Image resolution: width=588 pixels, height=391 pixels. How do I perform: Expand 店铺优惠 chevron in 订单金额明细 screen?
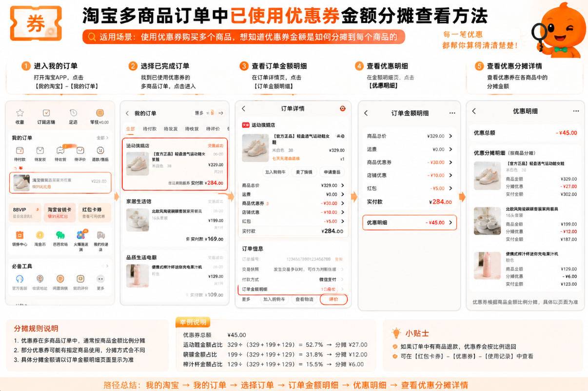450,175
